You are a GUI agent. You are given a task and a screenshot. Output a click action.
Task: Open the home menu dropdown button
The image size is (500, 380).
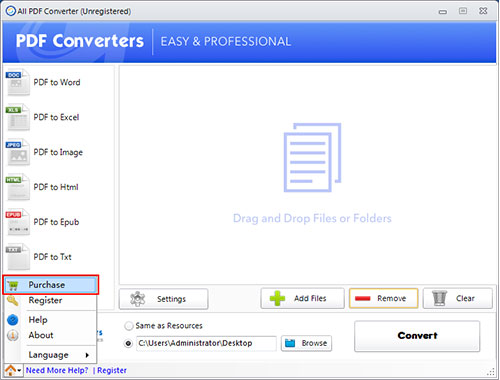tap(13, 370)
